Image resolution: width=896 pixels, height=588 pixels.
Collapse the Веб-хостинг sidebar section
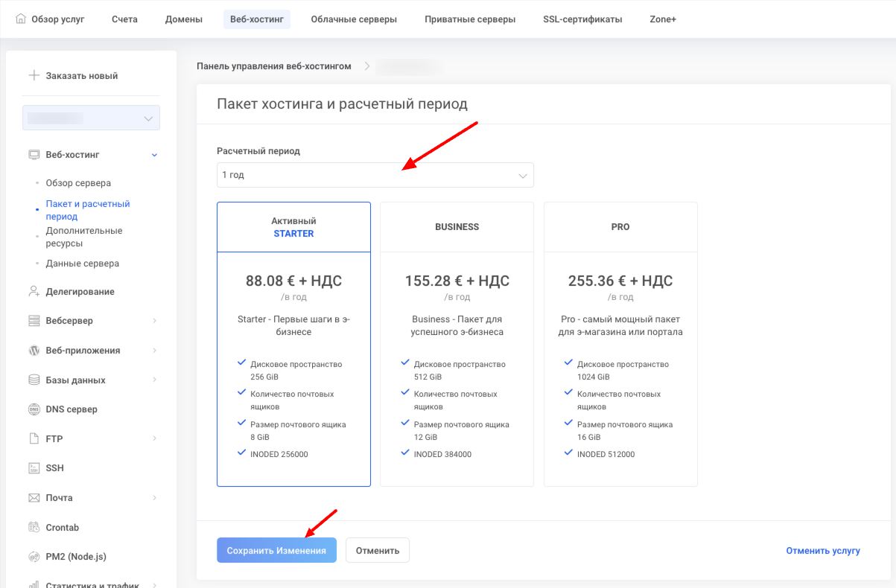coord(154,155)
